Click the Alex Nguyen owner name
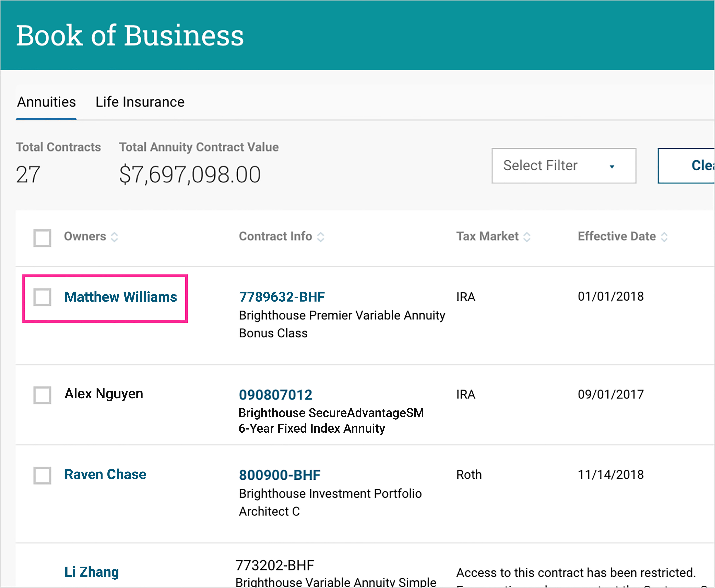Screen dimensions: 715x588 [x=104, y=394]
